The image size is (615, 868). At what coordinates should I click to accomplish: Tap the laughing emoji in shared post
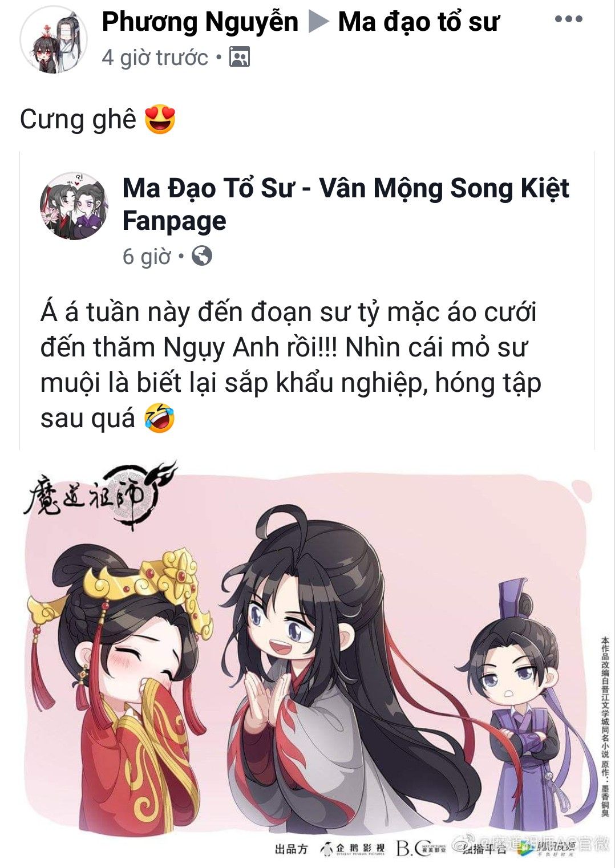coord(159,418)
